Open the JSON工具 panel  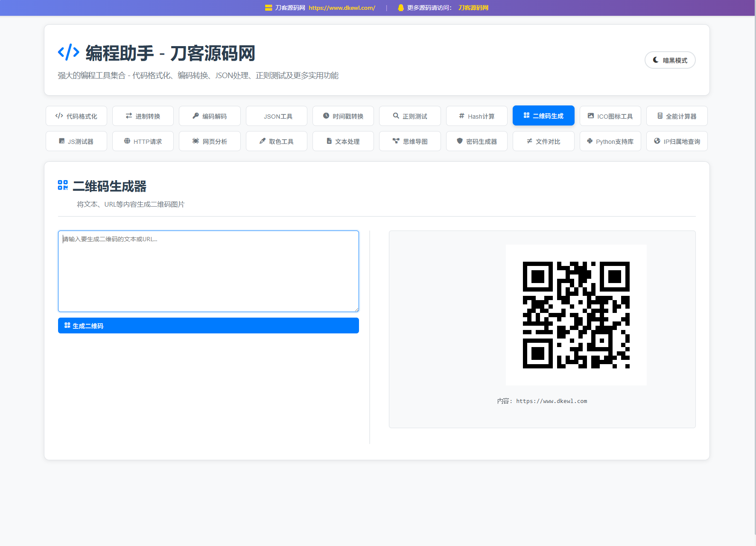coord(276,116)
